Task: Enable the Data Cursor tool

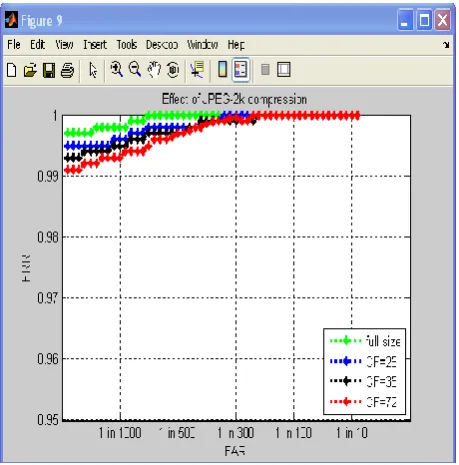Action: [x=197, y=70]
